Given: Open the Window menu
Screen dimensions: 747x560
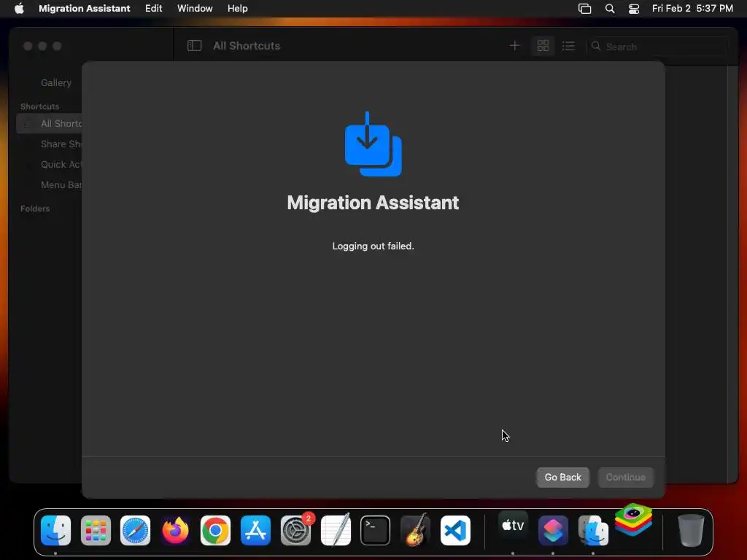Looking at the screenshot, I should [195, 8].
